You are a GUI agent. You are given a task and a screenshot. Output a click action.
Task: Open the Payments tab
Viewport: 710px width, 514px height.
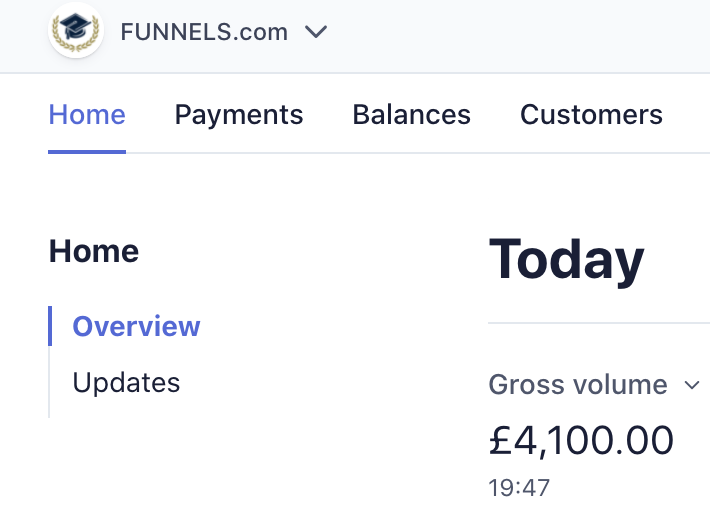point(239,115)
